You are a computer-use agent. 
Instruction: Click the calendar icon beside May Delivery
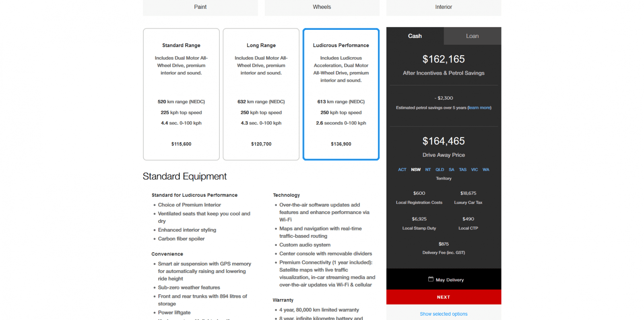(x=430, y=279)
